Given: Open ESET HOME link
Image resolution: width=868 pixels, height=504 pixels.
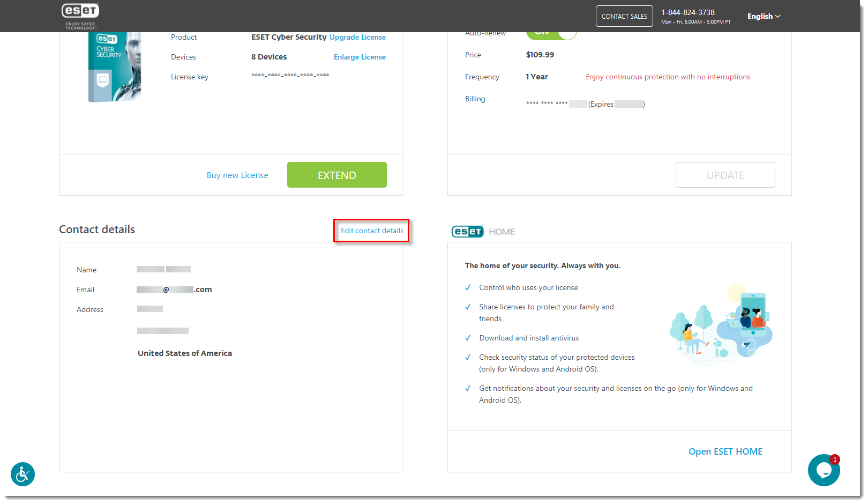Looking at the screenshot, I should pos(725,451).
